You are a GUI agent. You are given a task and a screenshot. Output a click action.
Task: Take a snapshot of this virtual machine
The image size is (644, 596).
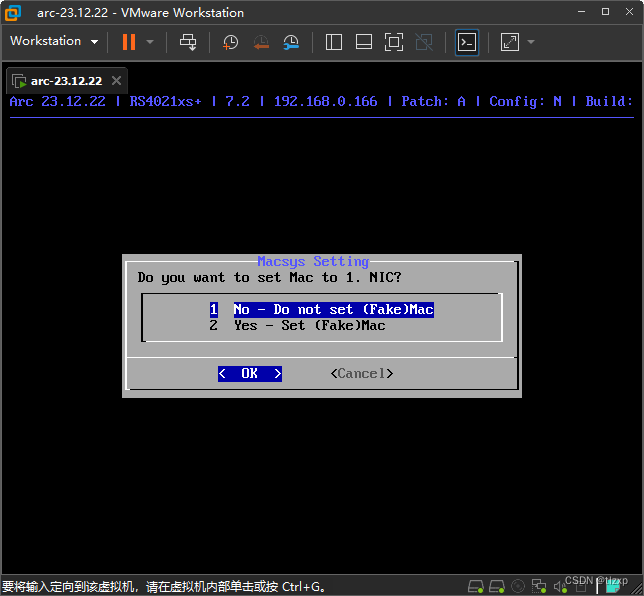[230, 42]
